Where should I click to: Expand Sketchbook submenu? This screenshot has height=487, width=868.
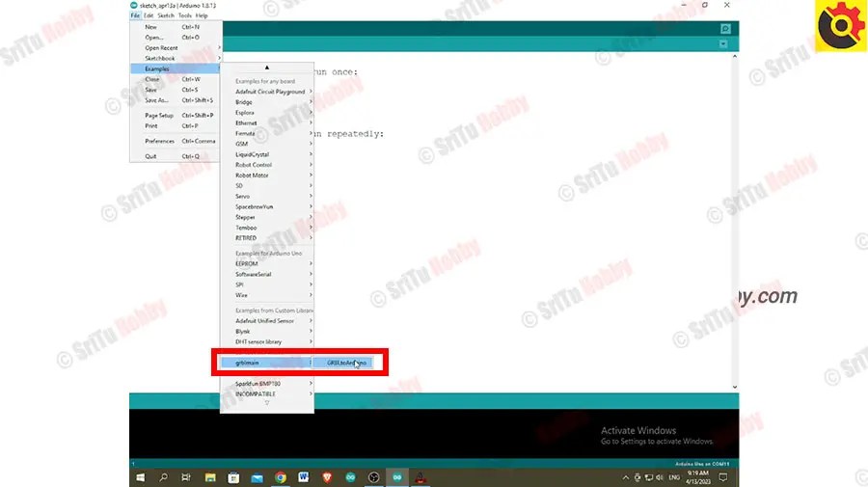(x=176, y=58)
